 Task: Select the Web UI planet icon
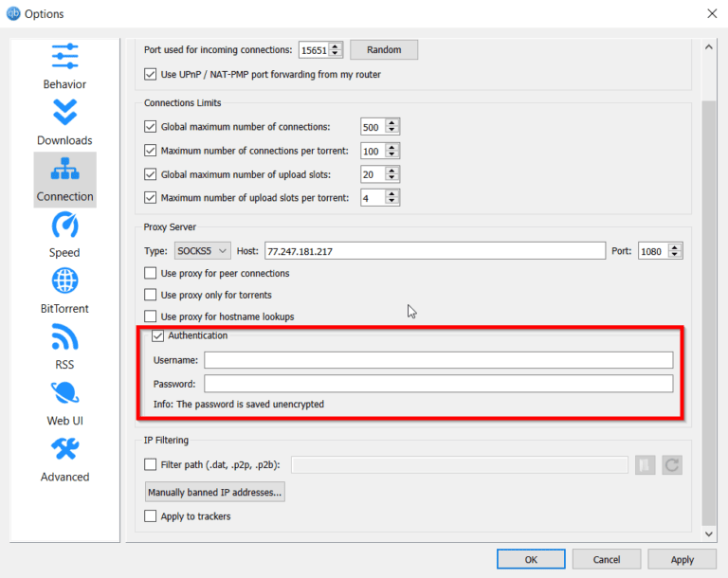tap(64, 393)
